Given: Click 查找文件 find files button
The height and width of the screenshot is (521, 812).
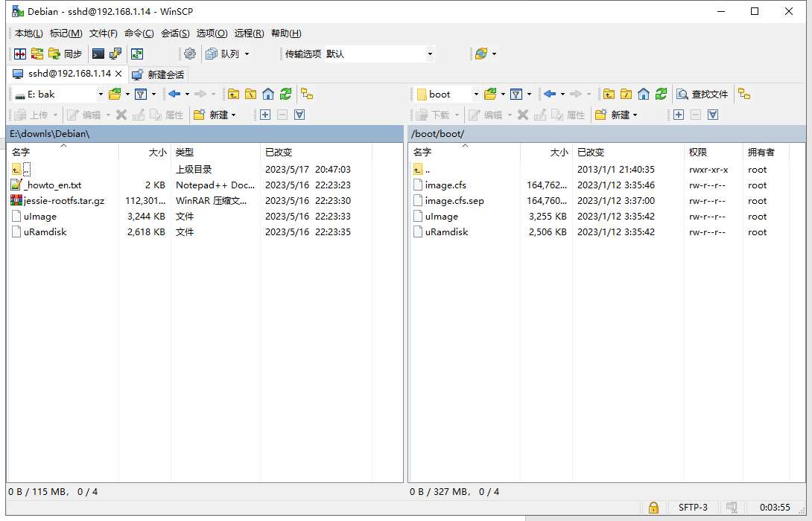Looking at the screenshot, I should (x=702, y=94).
